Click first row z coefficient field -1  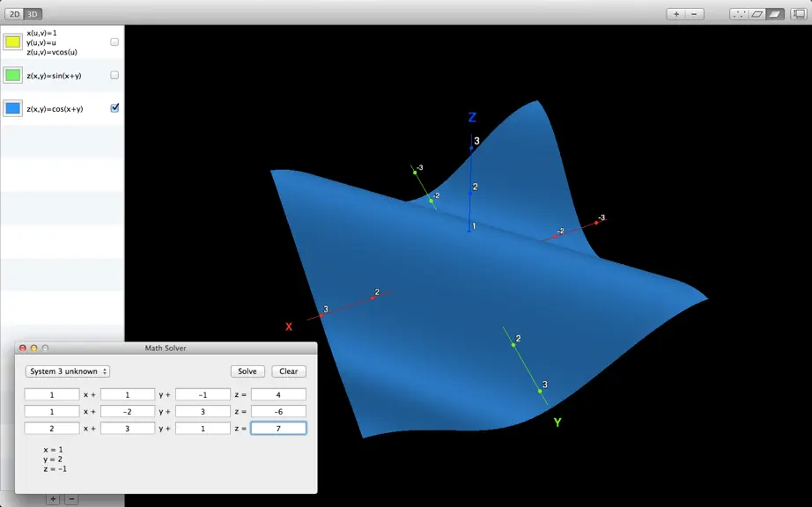pyautogui.click(x=203, y=394)
